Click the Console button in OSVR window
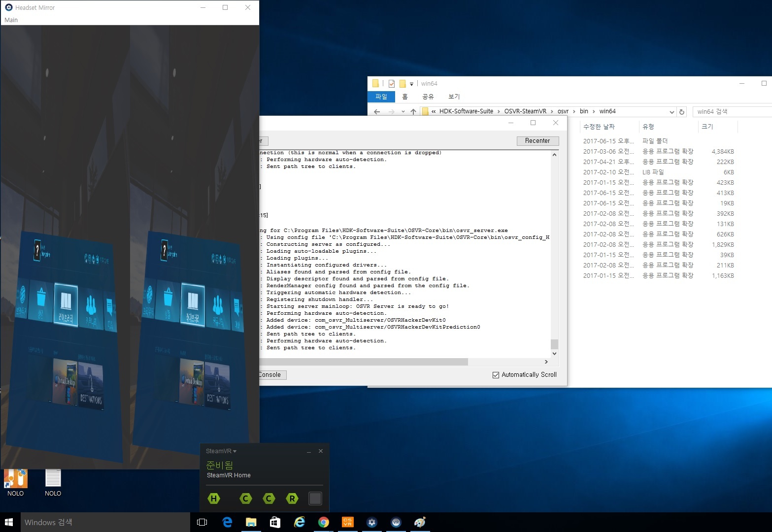Screen dimensions: 772x532 pos(272,375)
